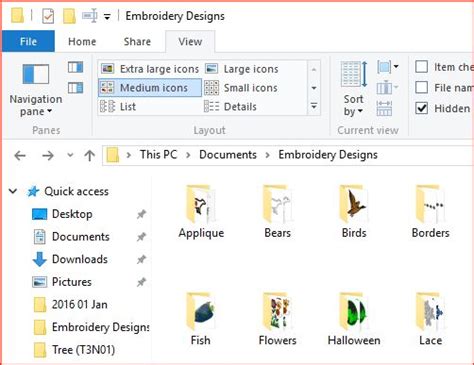Select the Lace folder
This screenshot has width=474, height=365.
pos(430,319)
